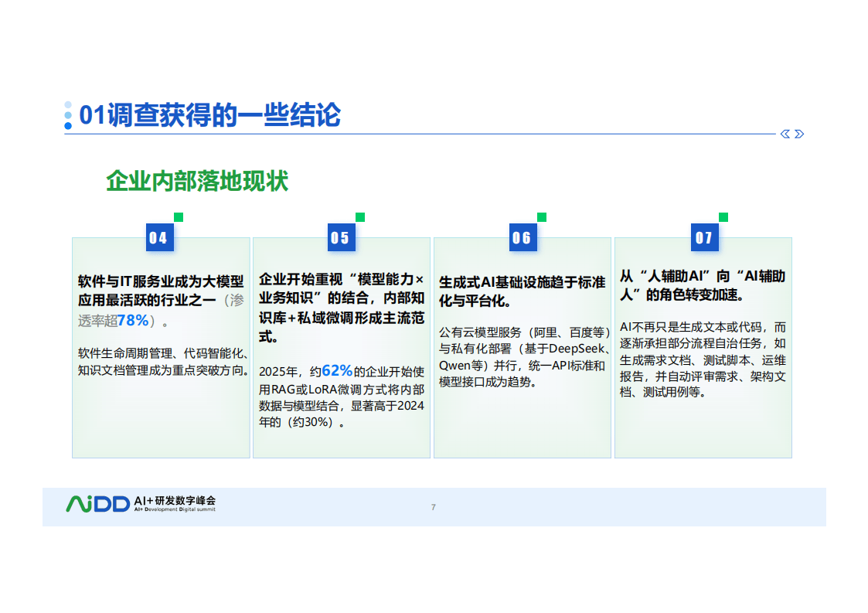868x613 pixels.
Task: Click the AiDD logo in footer
Action: (97, 504)
